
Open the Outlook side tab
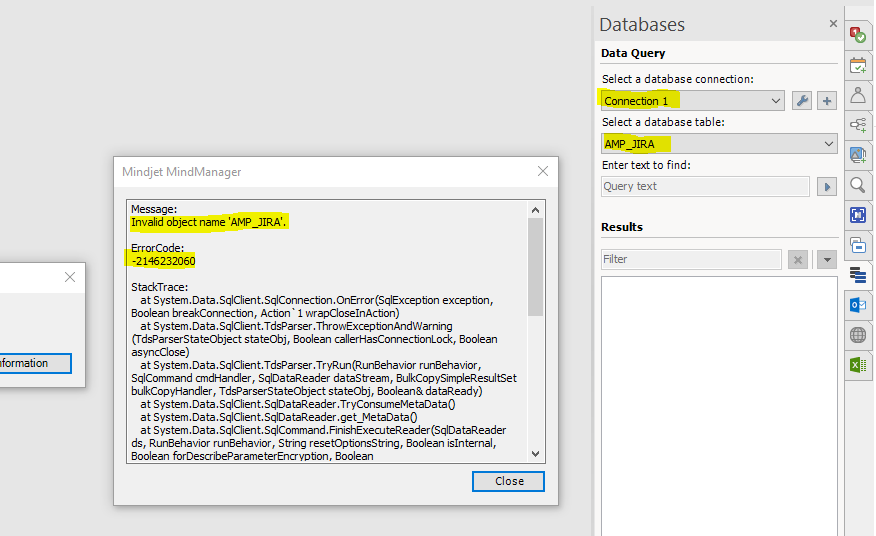click(x=858, y=305)
